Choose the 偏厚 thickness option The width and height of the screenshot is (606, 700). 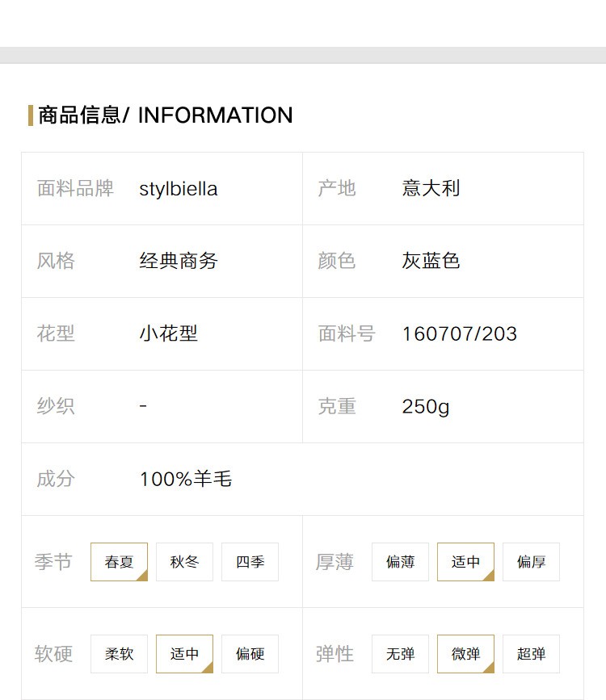531,562
